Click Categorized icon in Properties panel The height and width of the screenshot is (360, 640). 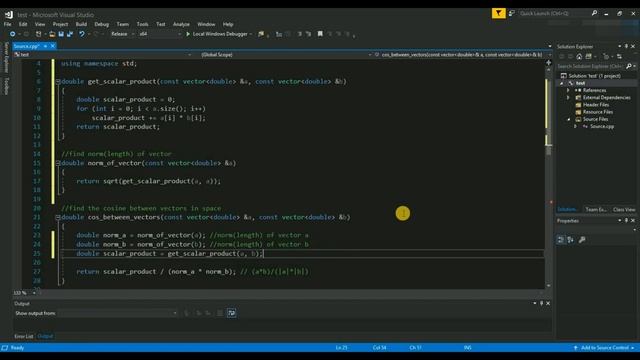tap(561, 240)
